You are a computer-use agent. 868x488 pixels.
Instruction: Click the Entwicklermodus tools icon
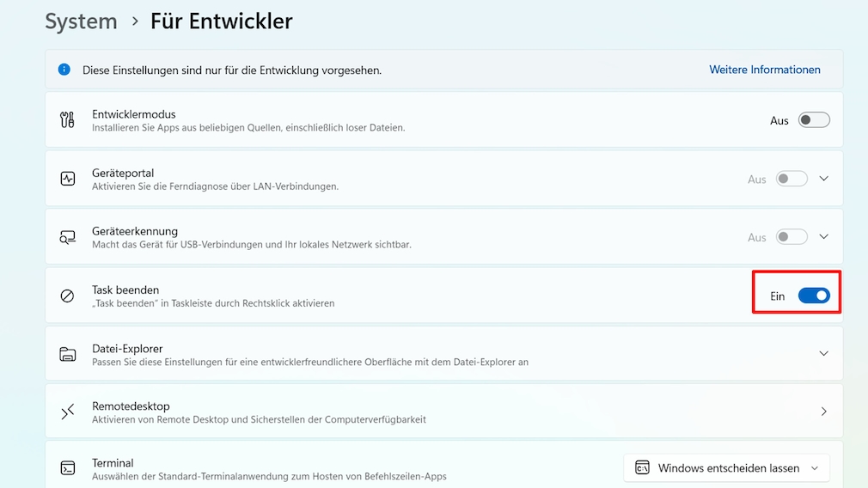[x=67, y=120]
